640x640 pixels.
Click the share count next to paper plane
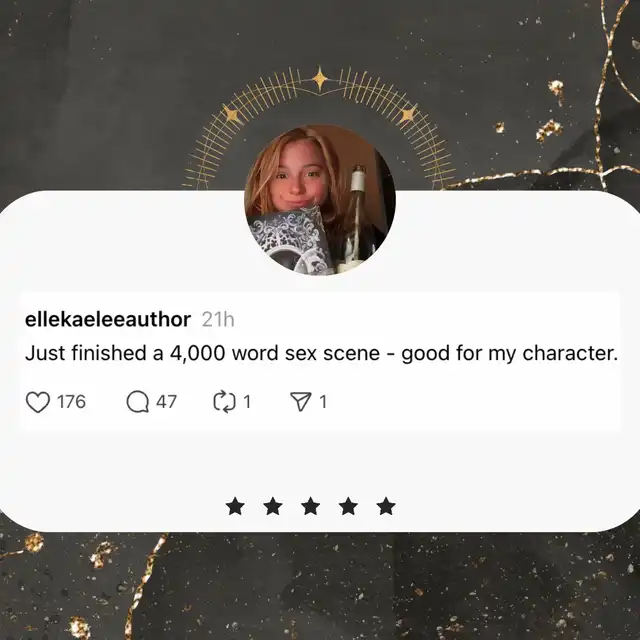[x=323, y=402]
